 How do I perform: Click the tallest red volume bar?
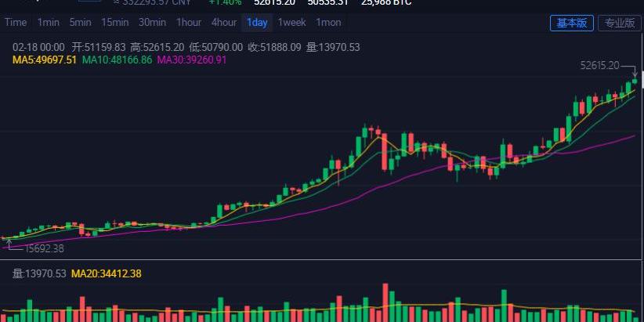pos(385,302)
